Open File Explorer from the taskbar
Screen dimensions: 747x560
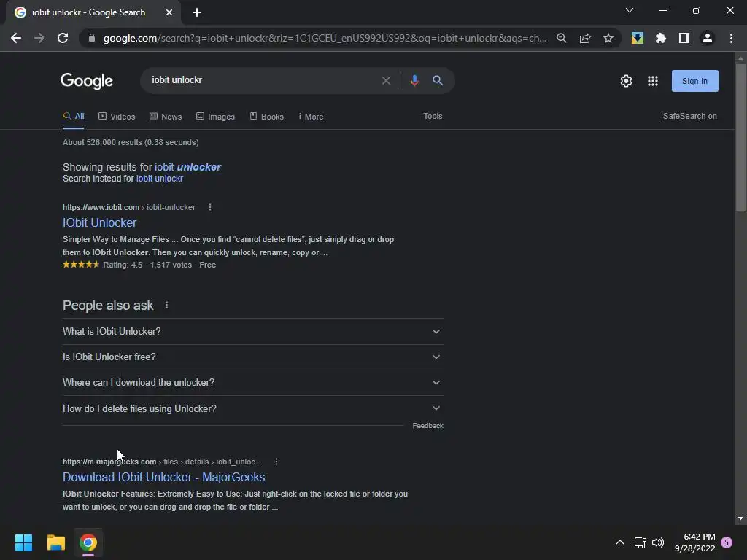tap(55, 542)
